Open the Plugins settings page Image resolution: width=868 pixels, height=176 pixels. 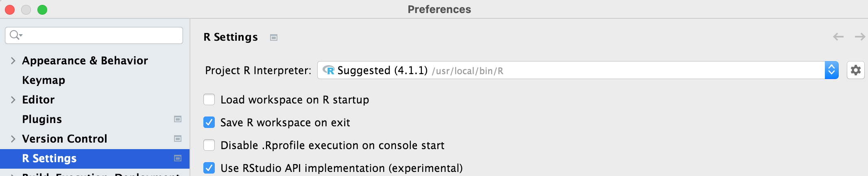click(42, 119)
